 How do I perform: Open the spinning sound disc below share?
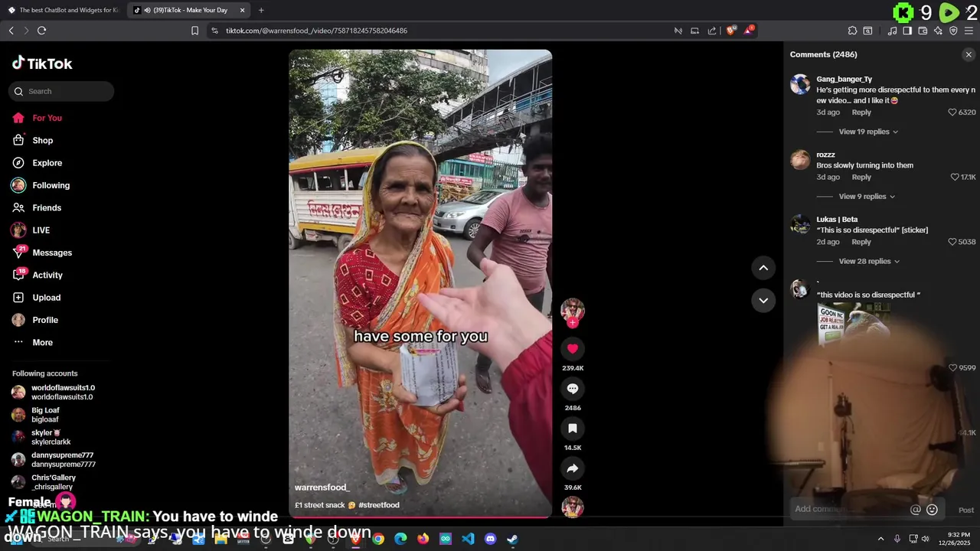[572, 507]
